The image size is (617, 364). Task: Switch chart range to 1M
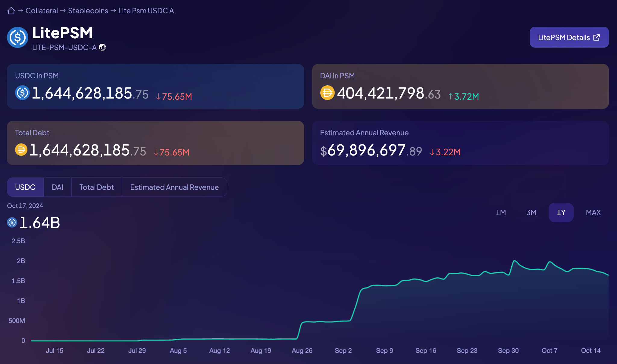[501, 212]
